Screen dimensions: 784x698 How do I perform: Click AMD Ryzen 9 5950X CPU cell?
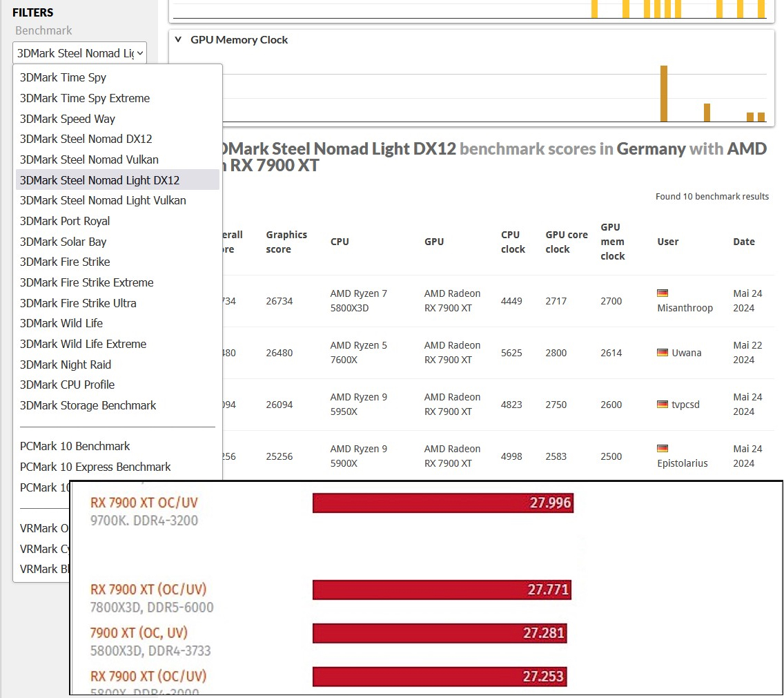pyautogui.click(x=358, y=405)
